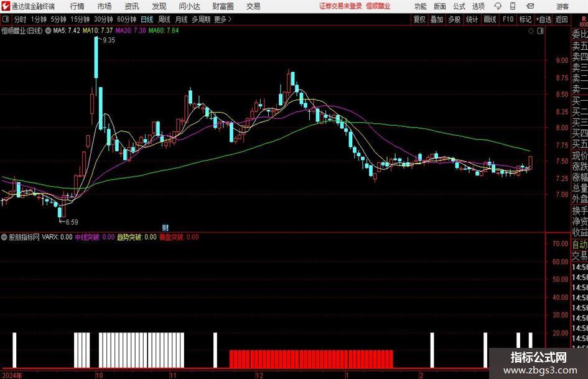
Task: Select the 日线 daily period
Action: tap(147, 19)
